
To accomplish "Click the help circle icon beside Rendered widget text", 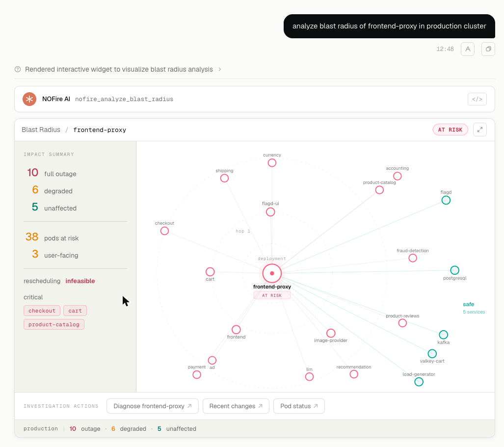I will tap(18, 69).
